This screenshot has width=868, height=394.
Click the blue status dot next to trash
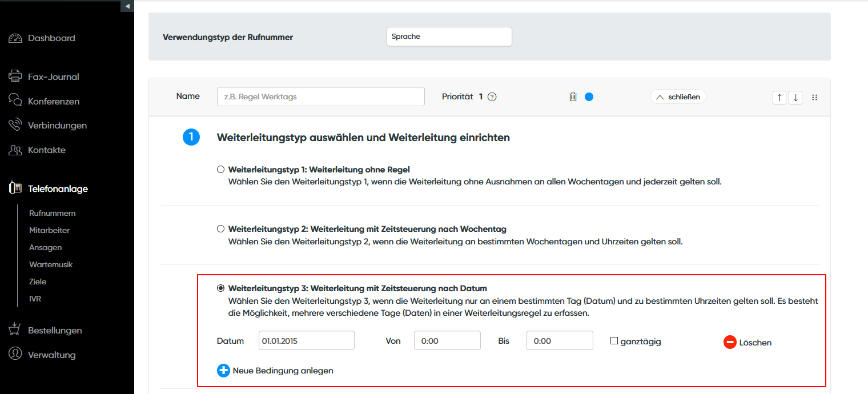589,97
